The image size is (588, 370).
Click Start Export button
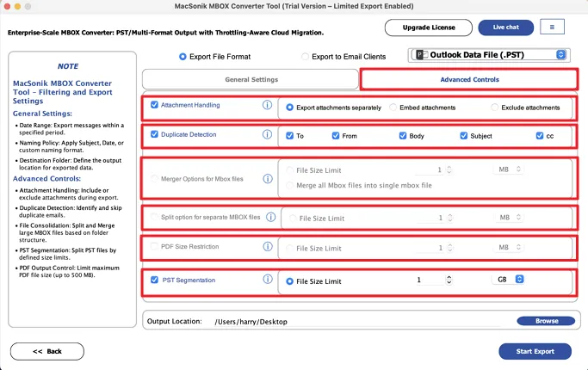(x=535, y=351)
